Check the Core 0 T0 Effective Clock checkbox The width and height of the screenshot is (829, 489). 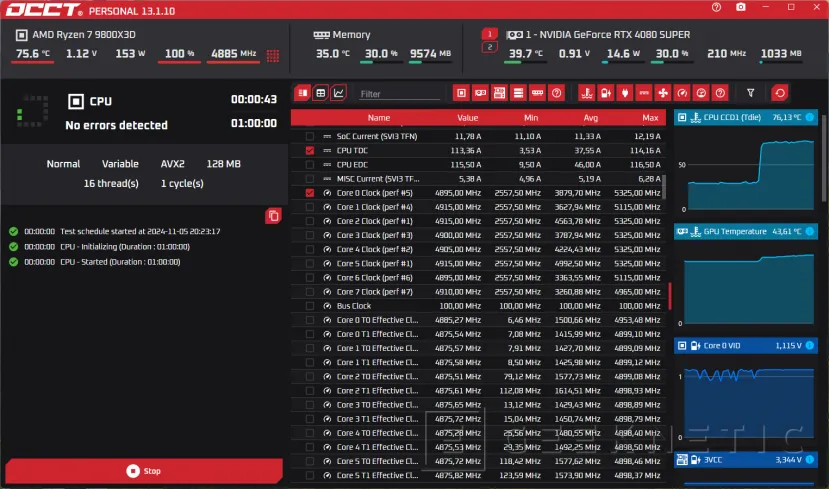pyautogui.click(x=310, y=320)
